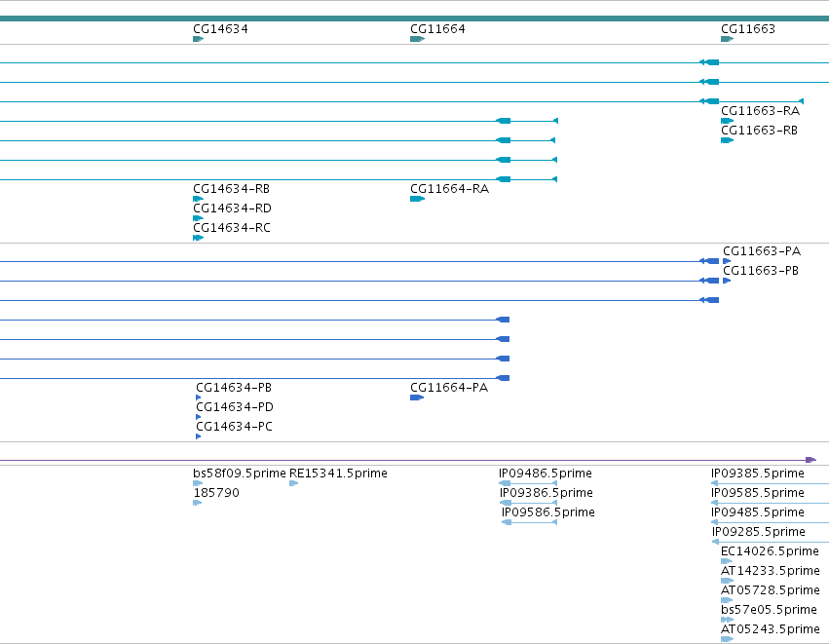Click the glyph beneath AT14233.5prime

pos(727,581)
